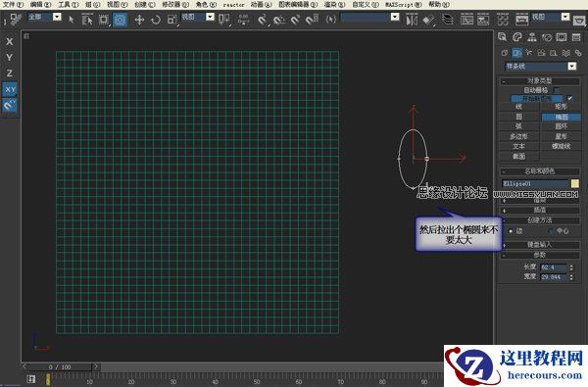Switch to the Hierarchy command panel tab

pos(532,37)
